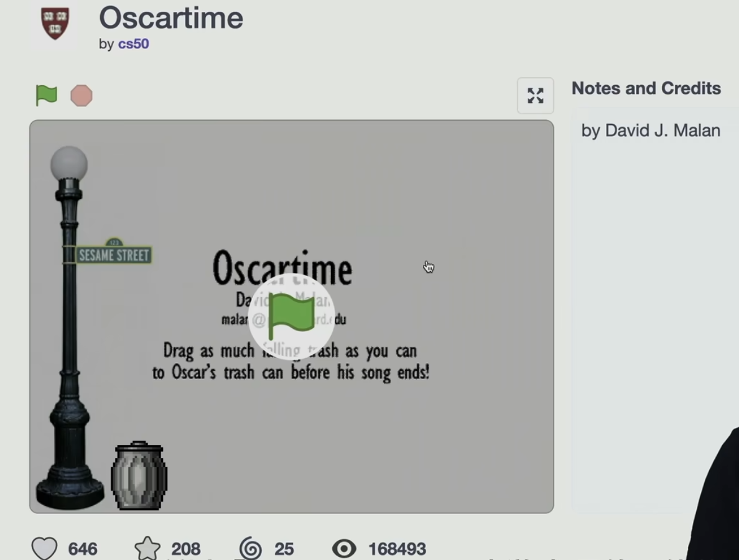Stop the project with the red octagon

click(81, 96)
